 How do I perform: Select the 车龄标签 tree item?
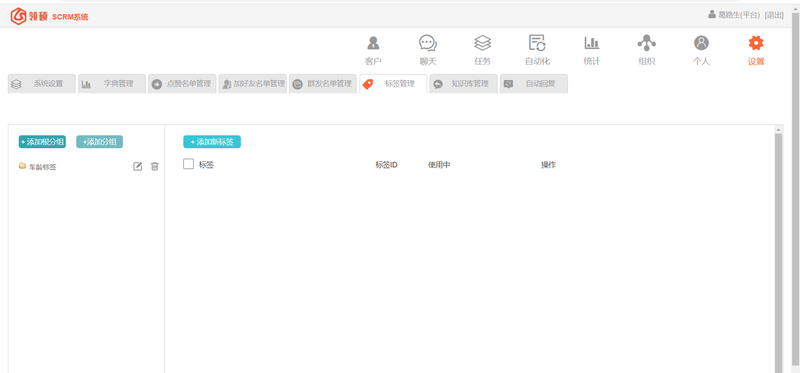point(42,167)
